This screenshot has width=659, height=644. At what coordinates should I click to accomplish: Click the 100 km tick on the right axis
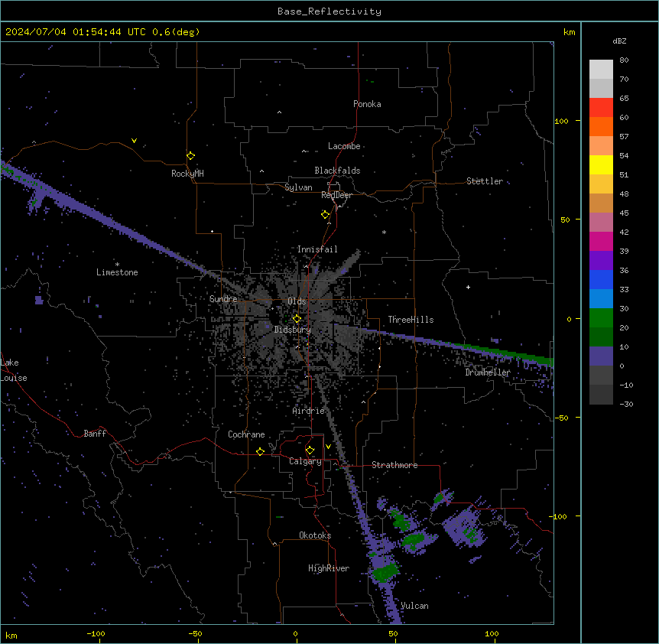tap(561, 121)
